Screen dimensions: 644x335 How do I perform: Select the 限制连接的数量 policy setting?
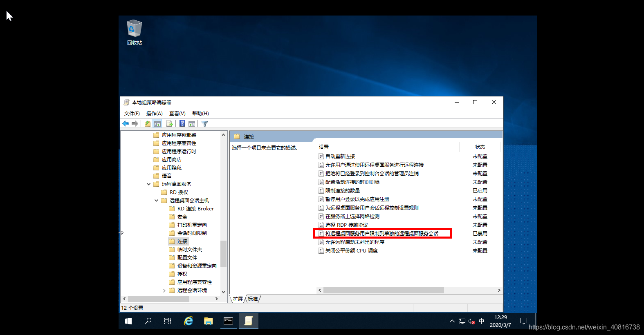coord(343,191)
